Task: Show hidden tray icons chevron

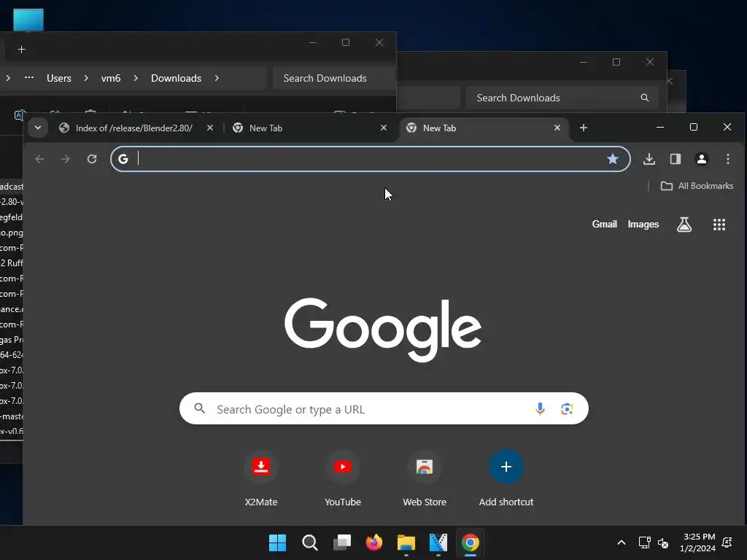Action: (622, 542)
